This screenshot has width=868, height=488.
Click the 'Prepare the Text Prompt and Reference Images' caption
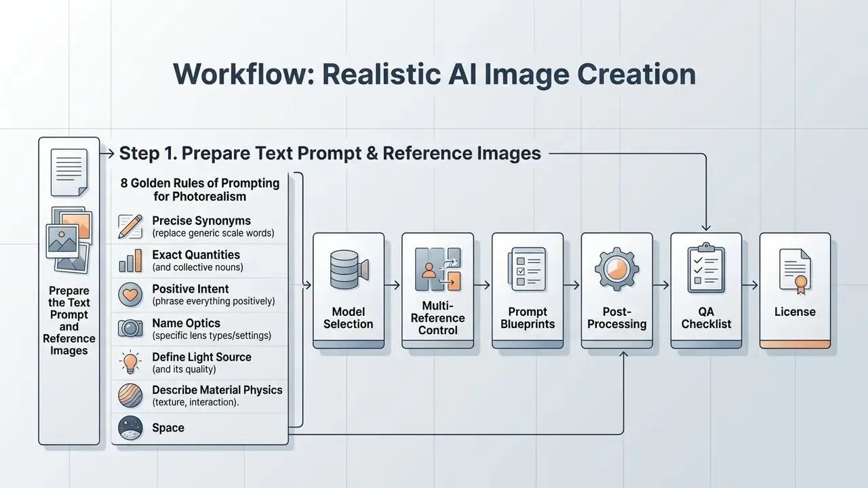(x=69, y=321)
